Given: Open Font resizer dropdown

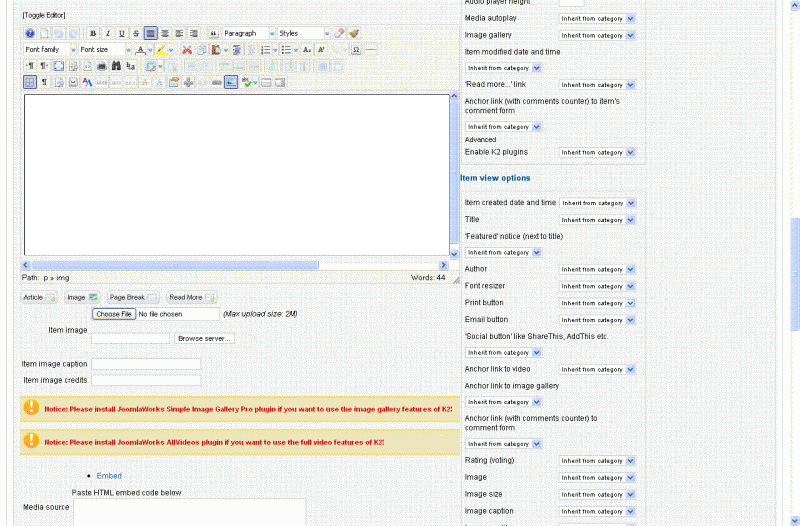Looking at the screenshot, I should coord(597,286).
